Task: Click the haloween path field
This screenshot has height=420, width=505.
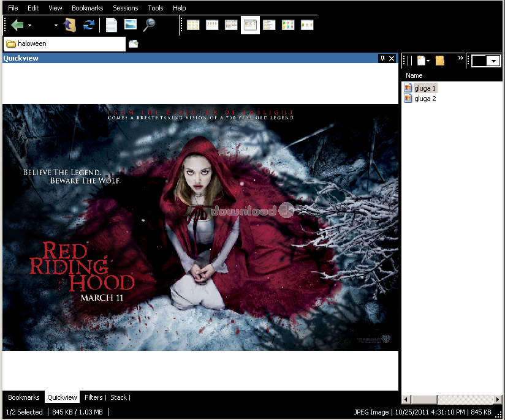Action: (x=65, y=43)
